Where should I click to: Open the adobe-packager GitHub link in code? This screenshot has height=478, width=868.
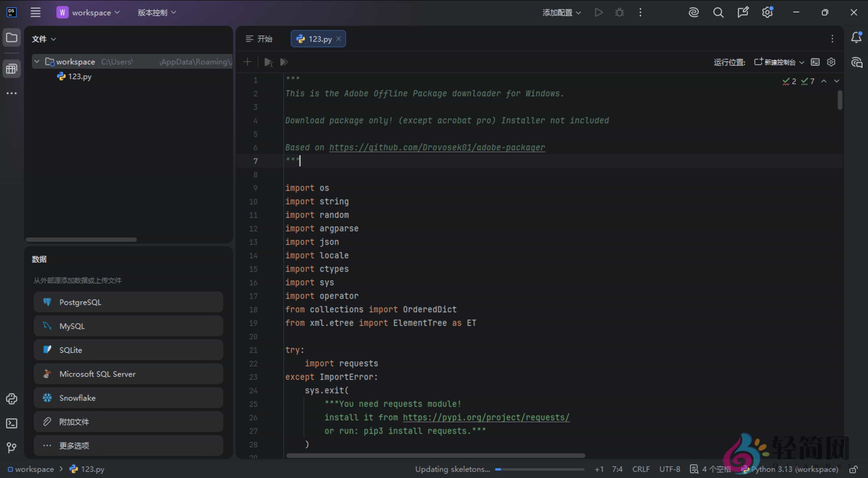tap(437, 147)
